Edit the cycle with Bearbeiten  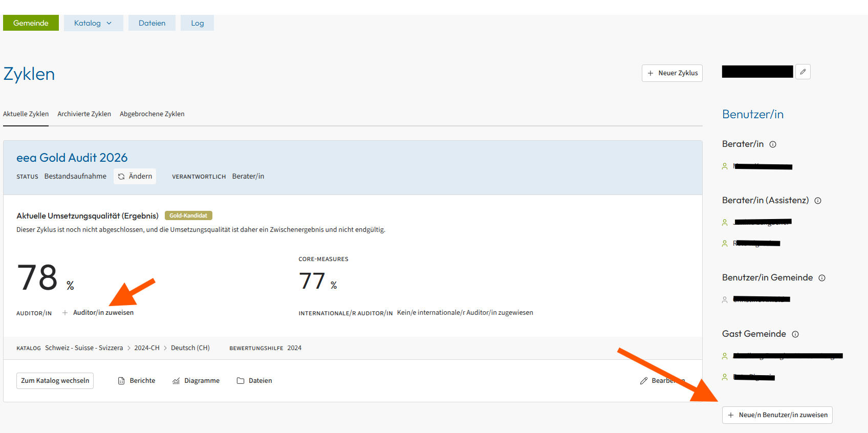[662, 381]
